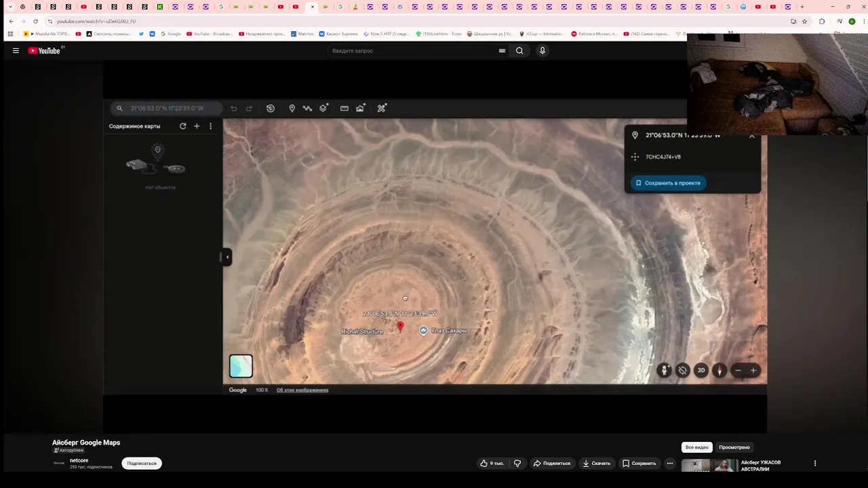Open three-dot menu in map contents panel
Viewport: 868px width, 488px height.
(210, 126)
